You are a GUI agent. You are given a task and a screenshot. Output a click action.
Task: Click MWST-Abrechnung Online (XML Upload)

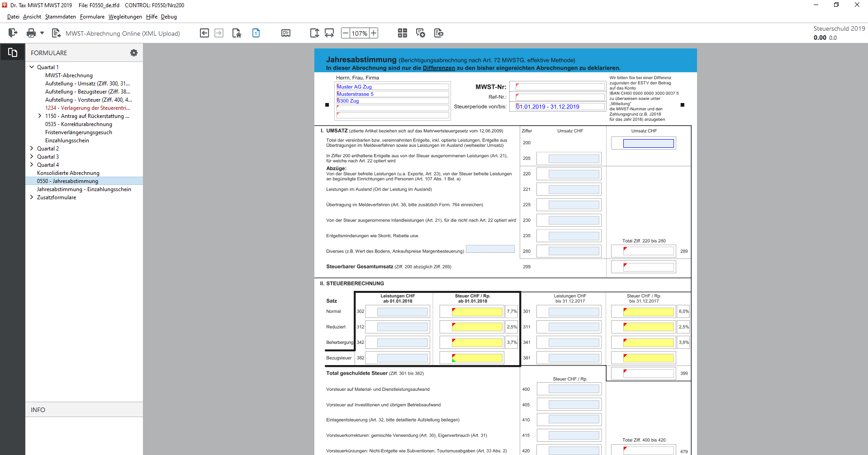123,33
